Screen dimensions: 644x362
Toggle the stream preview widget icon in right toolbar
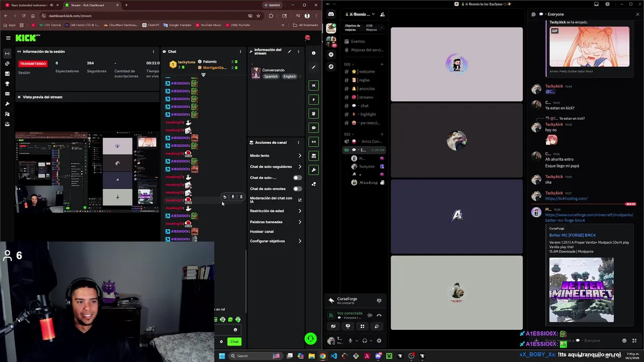[x=314, y=85]
